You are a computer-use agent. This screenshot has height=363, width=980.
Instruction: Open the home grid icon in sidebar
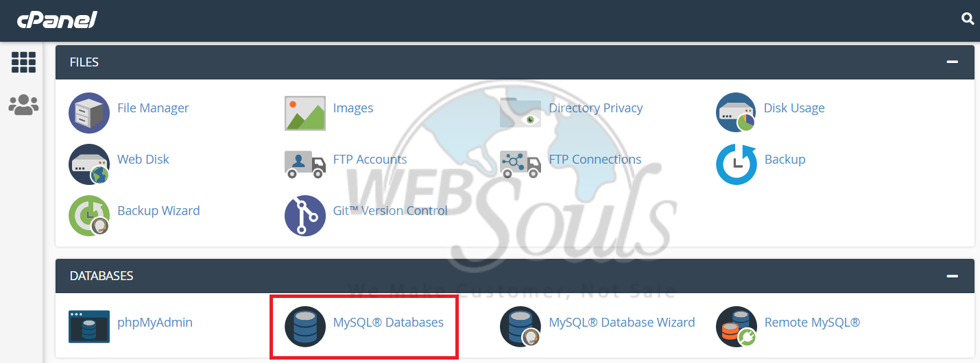click(x=23, y=62)
